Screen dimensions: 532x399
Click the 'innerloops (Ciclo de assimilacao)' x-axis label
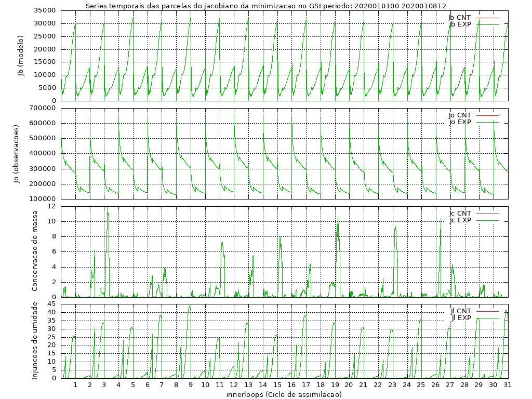(284, 394)
